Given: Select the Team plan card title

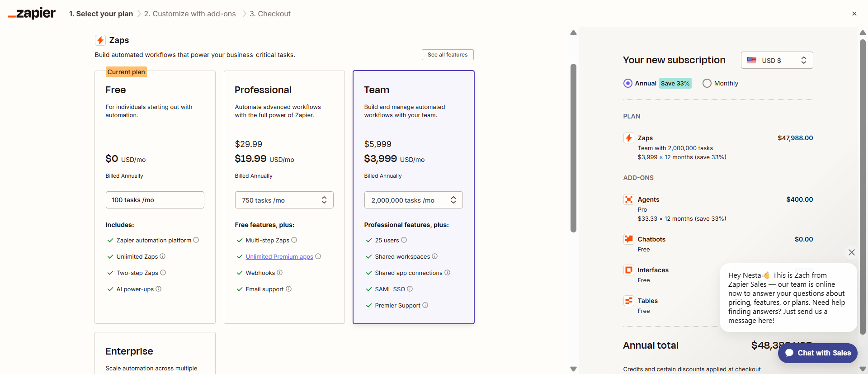Looking at the screenshot, I should [x=377, y=90].
